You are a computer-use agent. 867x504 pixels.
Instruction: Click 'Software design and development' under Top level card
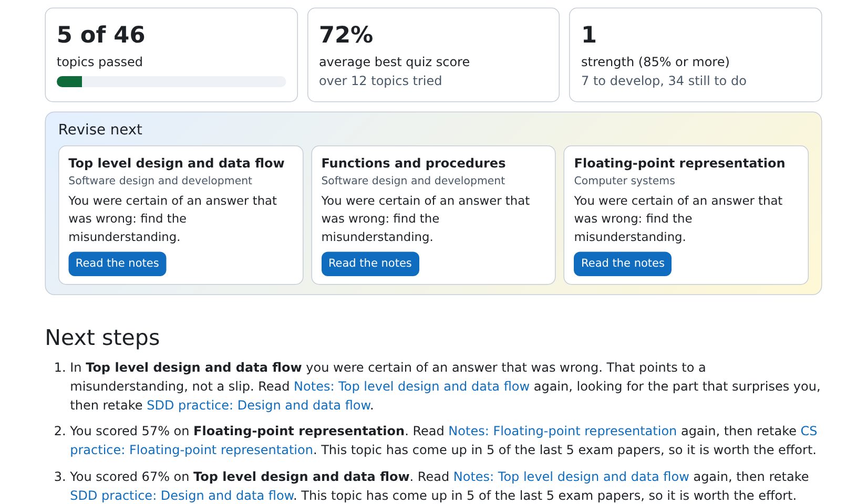160,181
